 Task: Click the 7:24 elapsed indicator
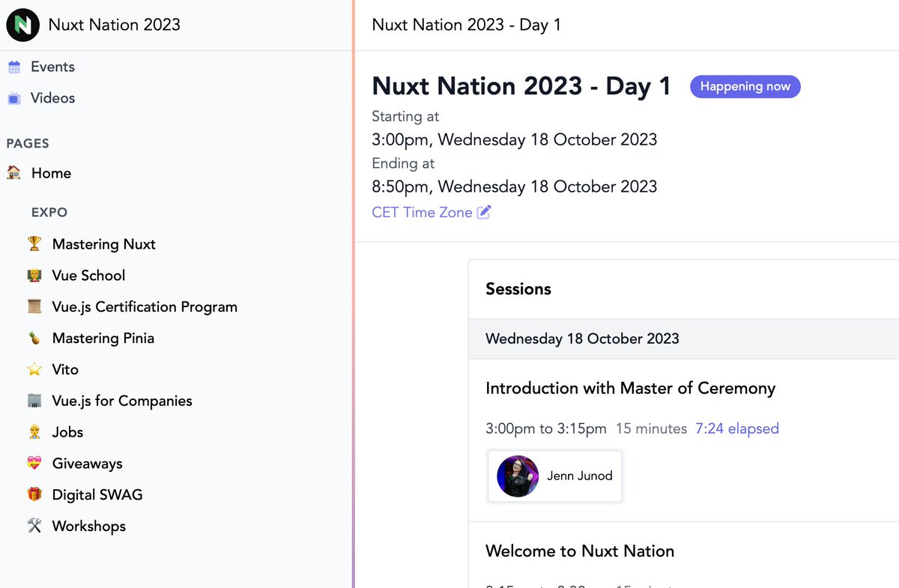pyautogui.click(x=737, y=428)
